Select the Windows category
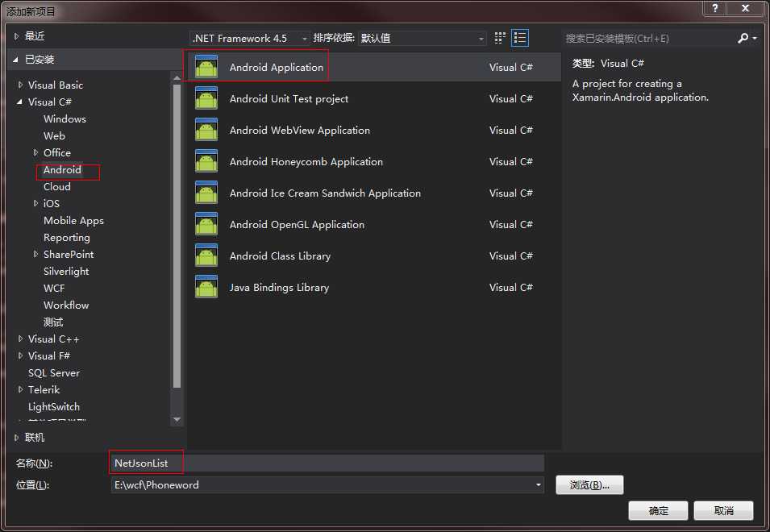The height and width of the screenshot is (532, 770). [65, 118]
